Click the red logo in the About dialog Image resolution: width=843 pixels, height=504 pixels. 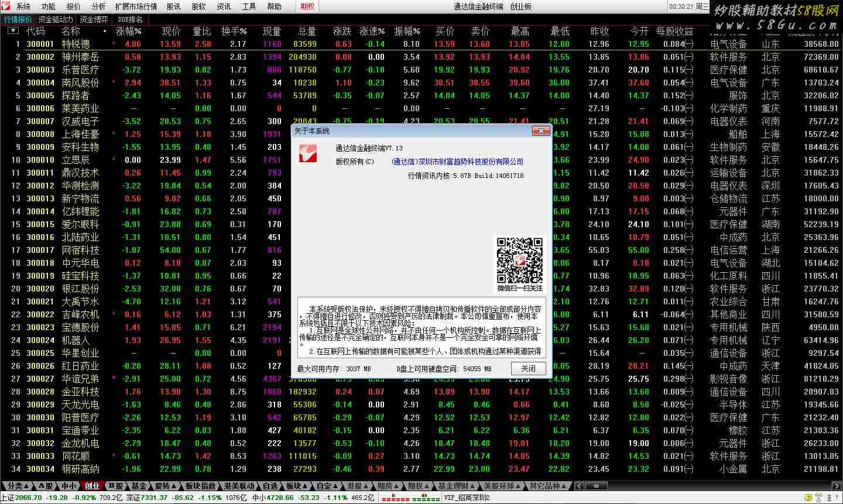(x=307, y=153)
